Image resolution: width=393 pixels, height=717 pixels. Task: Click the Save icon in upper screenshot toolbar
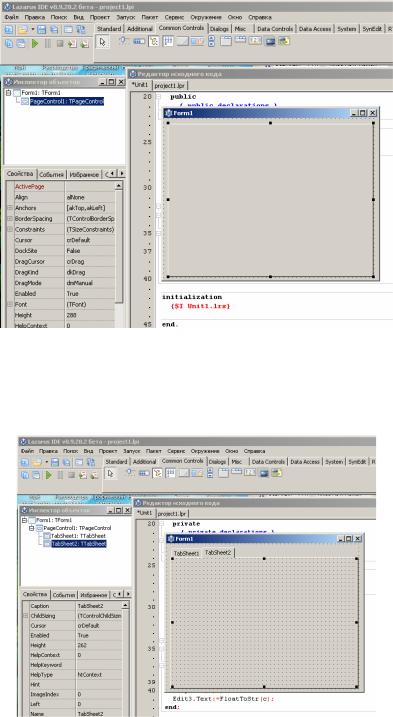pos(42,30)
